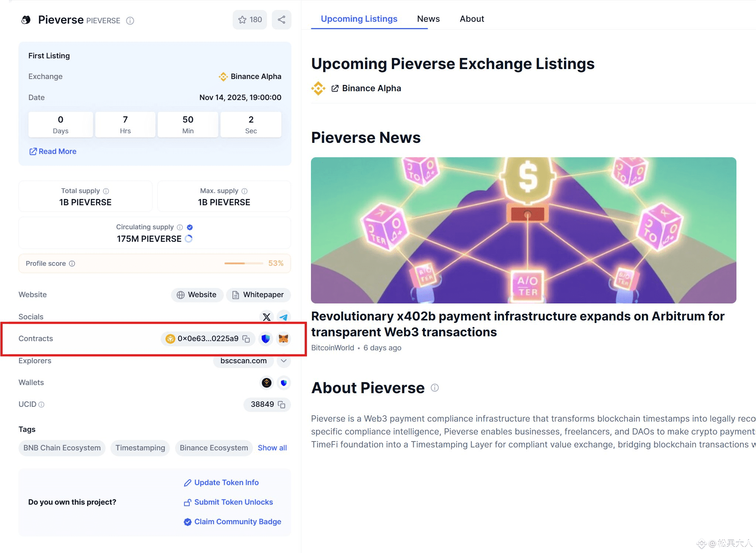Copy the contract address
This screenshot has height=553, width=756.
(x=246, y=339)
